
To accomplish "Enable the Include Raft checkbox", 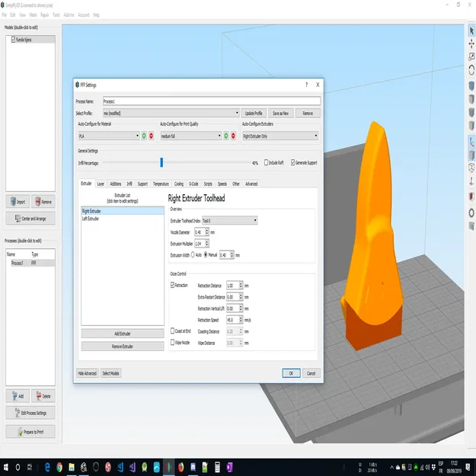I will tap(266, 162).
